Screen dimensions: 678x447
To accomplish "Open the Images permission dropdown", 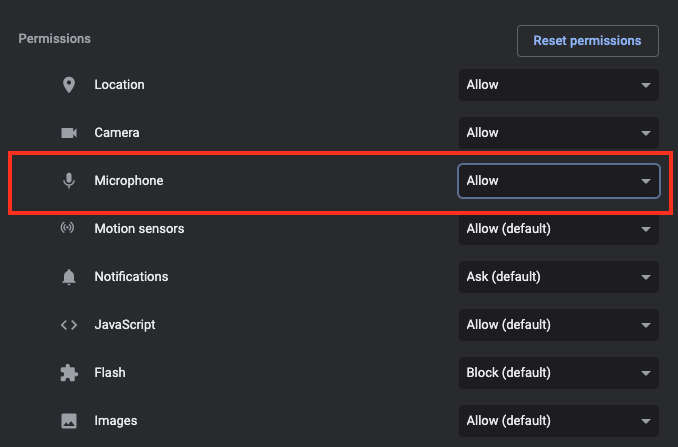I will (559, 421).
